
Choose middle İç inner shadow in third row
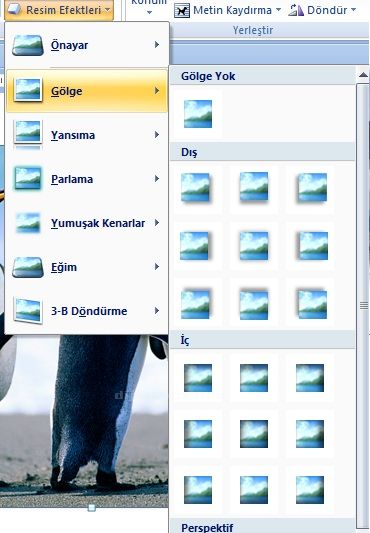click(254, 490)
